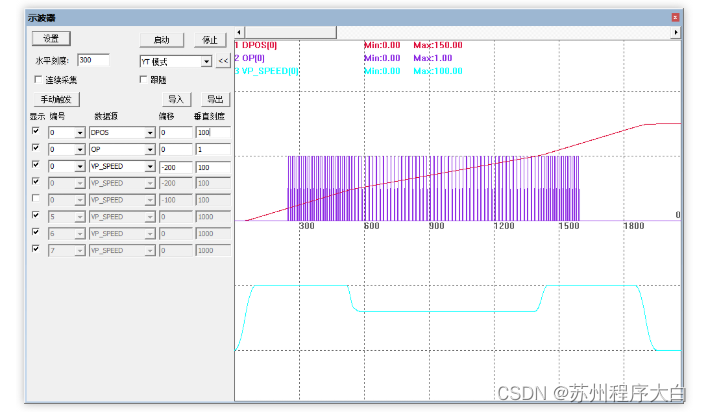Collapse the panel with the << button

pos(223,61)
